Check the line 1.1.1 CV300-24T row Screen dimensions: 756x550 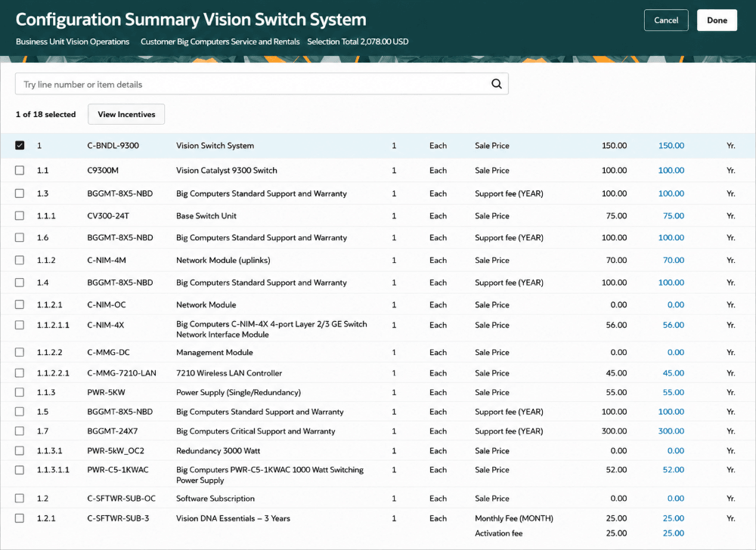tap(20, 216)
